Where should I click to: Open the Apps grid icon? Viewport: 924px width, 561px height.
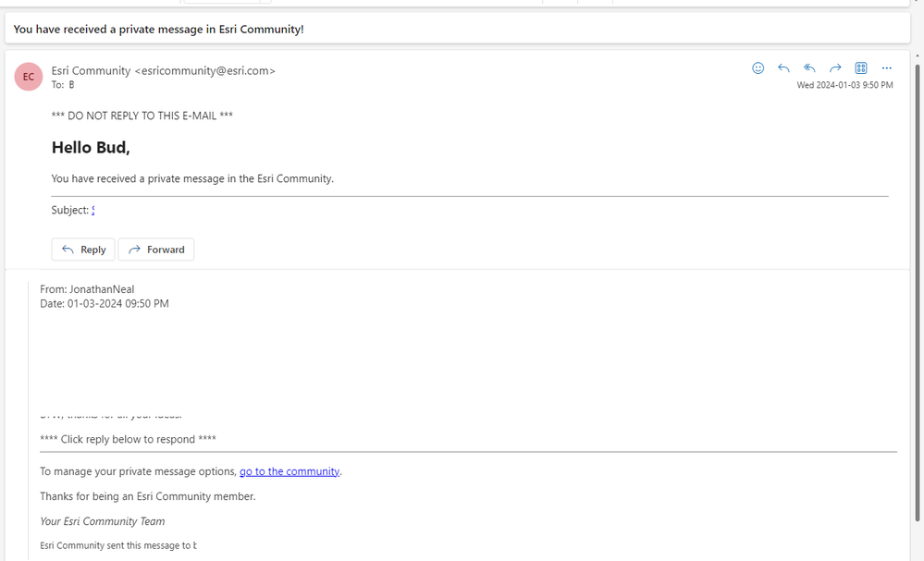click(x=861, y=68)
